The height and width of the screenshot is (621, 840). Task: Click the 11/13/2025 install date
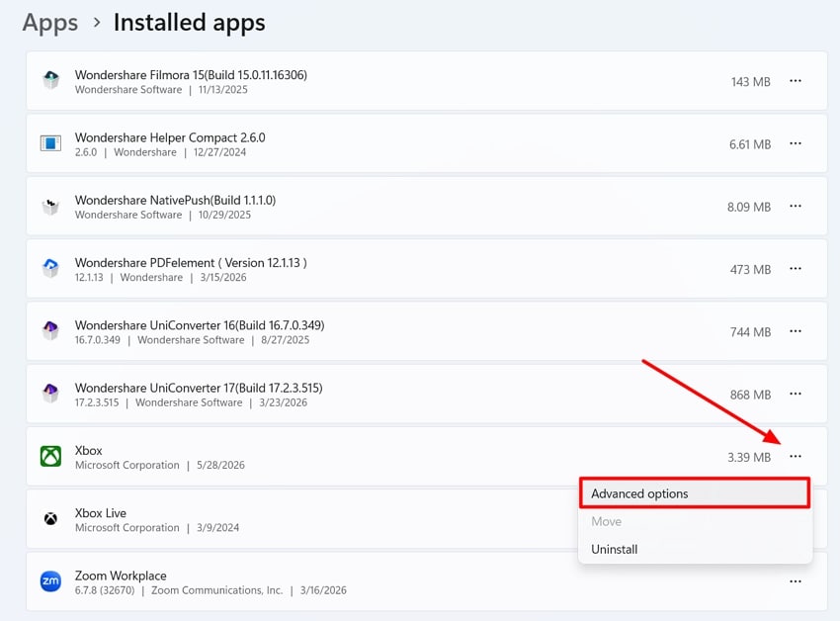tap(223, 90)
